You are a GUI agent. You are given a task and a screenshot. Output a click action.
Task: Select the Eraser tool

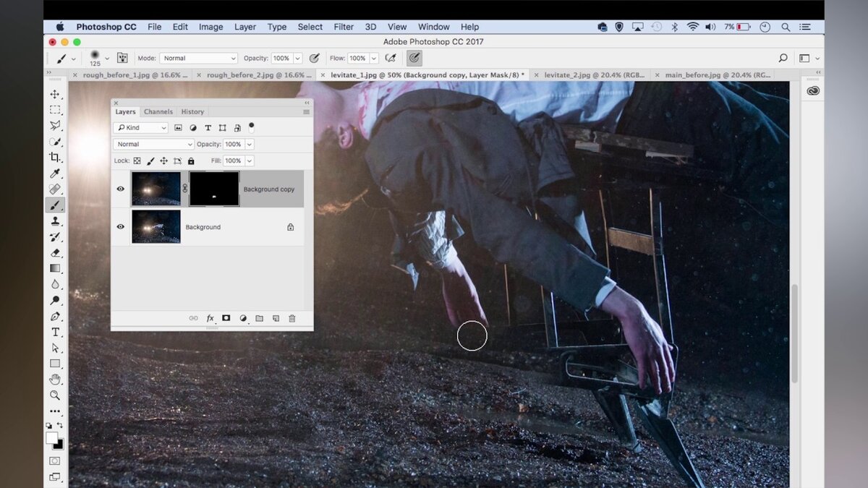55,253
